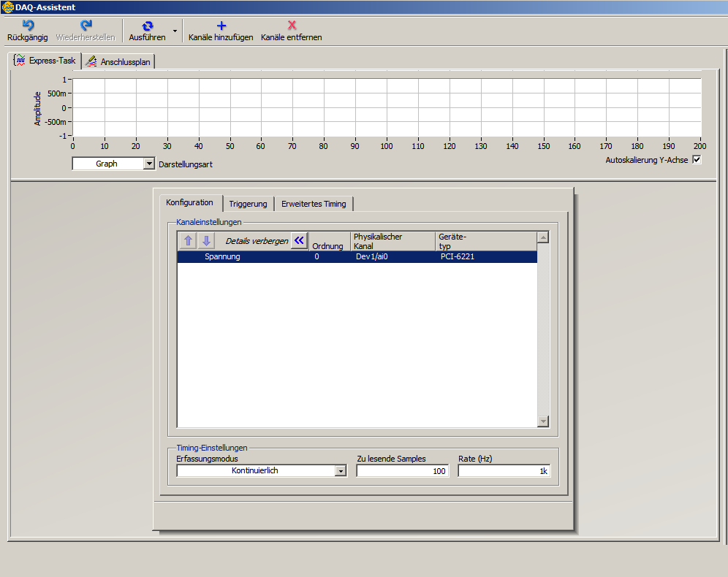Click the Amplitude axis label

click(x=37, y=108)
